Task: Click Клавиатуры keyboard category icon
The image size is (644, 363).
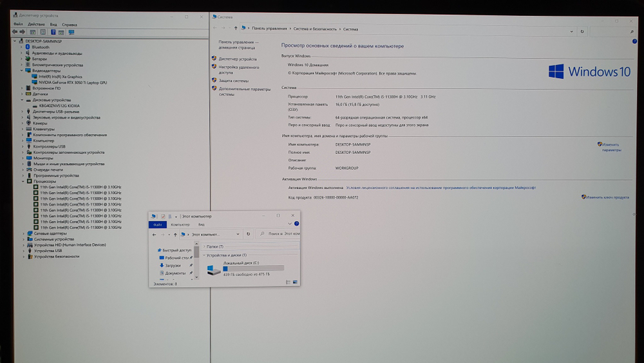Action: (x=29, y=129)
